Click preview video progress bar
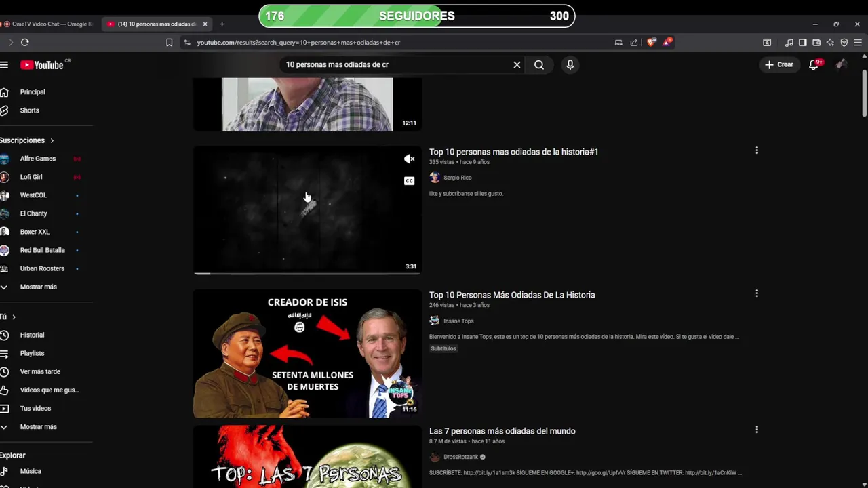Viewport: 868px width, 488px height. pyautogui.click(x=307, y=274)
